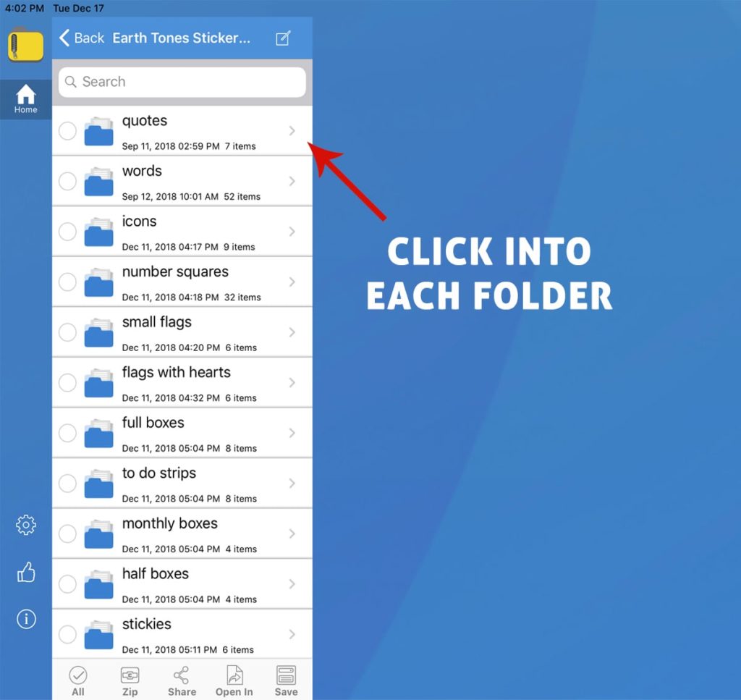The width and height of the screenshot is (741, 700).
Task: Tap the thumbs up rate icon
Action: 26,573
